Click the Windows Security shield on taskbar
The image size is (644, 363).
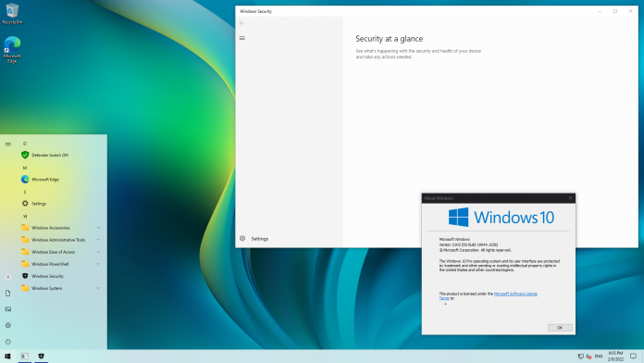click(41, 356)
